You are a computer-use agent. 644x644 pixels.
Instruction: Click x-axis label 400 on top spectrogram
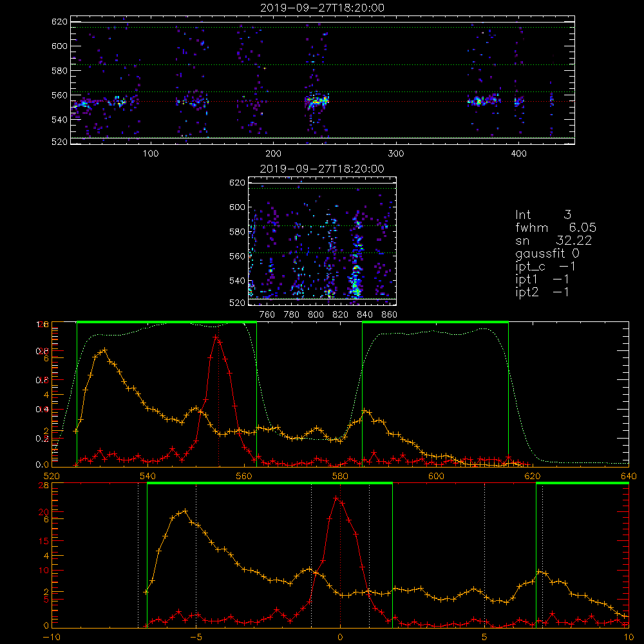pyautogui.click(x=518, y=154)
